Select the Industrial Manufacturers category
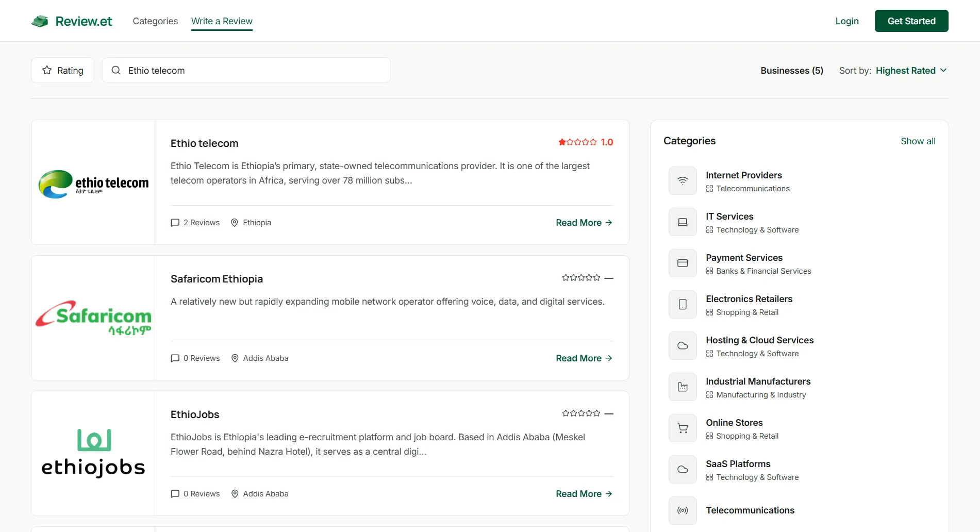Screen dimensions: 980x532 click(x=758, y=381)
